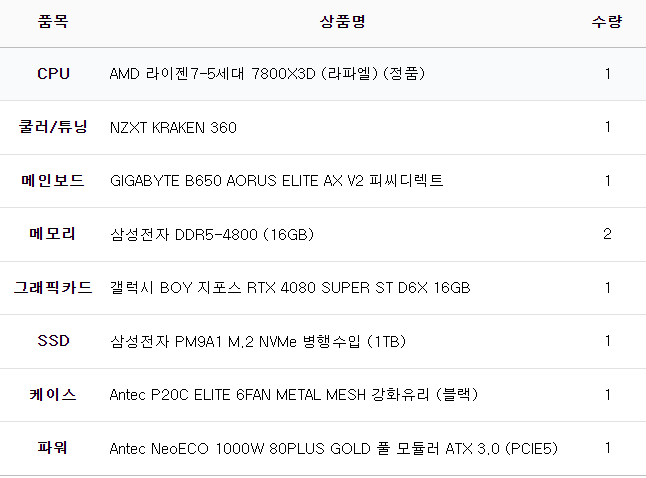Select the 그래픽카드 category label
The image size is (646, 478).
[x=53, y=288]
